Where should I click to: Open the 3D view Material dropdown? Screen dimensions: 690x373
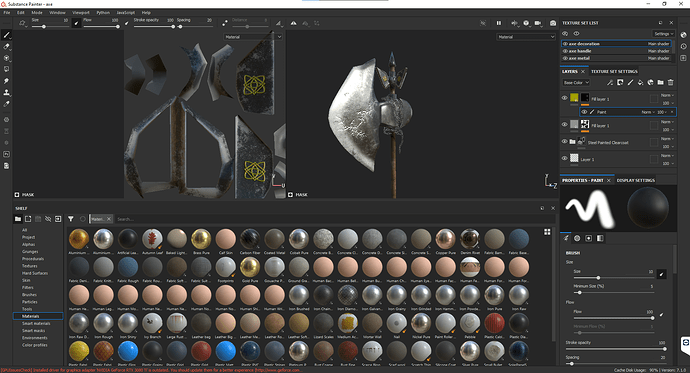coord(526,37)
